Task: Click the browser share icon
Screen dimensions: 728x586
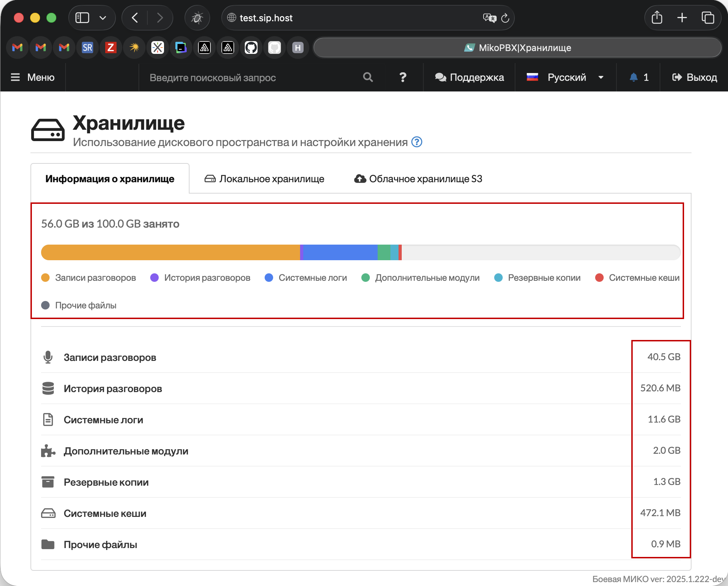Action: (657, 18)
